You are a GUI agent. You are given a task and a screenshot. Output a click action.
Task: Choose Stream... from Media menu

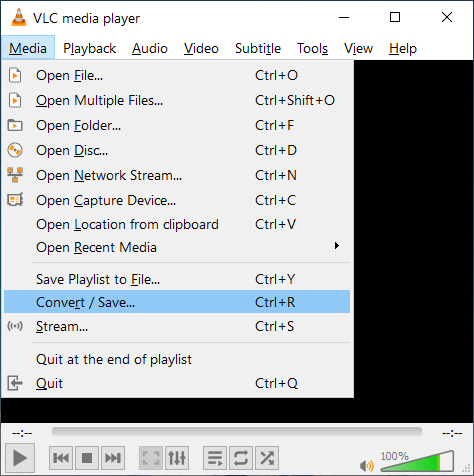[x=177, y=326]
